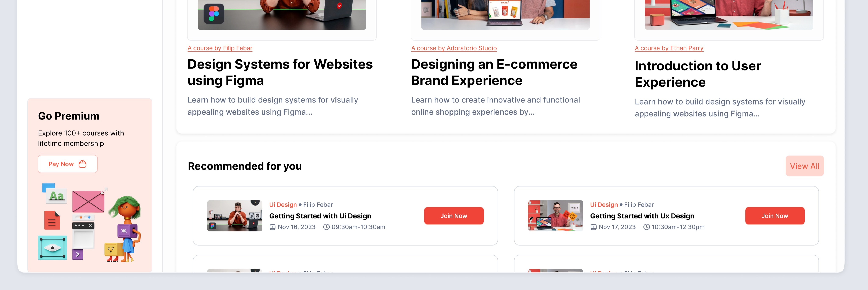Join the Getting Started with Ux Design class
The height and width of the screenshot is (290, 868).
point(775,216)
